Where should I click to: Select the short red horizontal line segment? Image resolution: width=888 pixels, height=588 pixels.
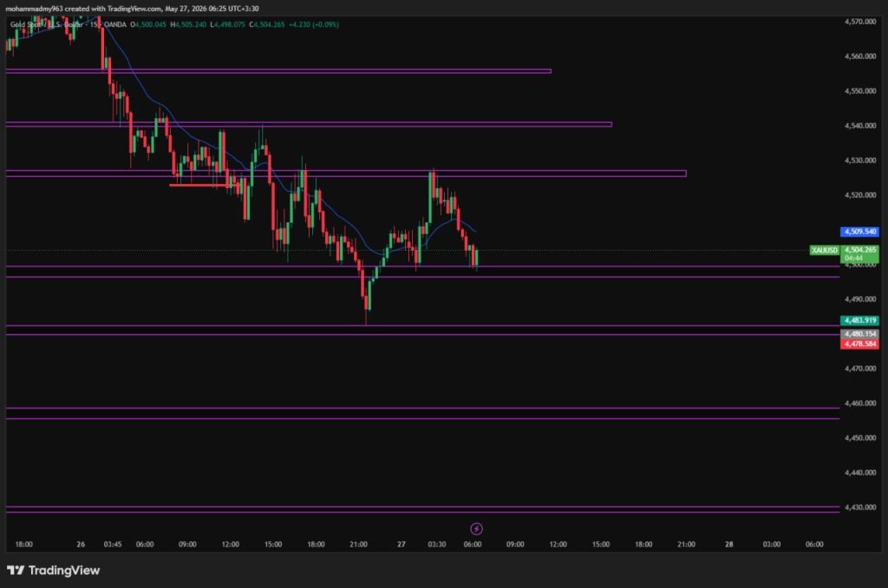tap(199, 185)
